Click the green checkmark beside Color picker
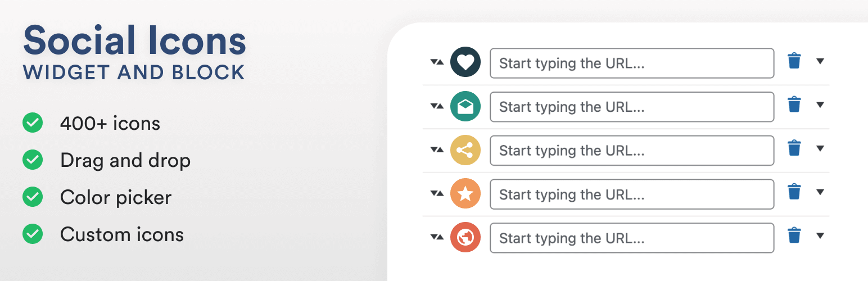This screenshot has height=281, width=868. click(33, 197)
